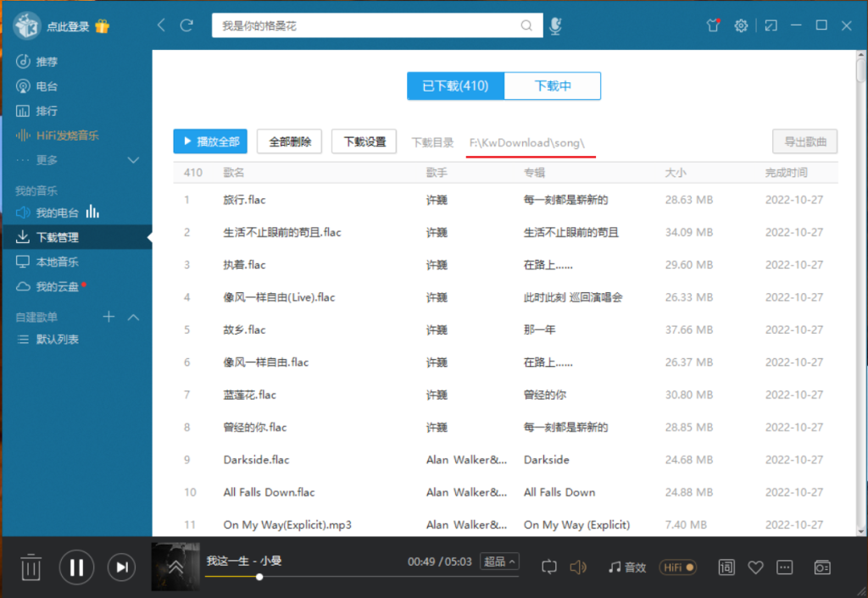Click the microphone voice search icon
The height and width of the screenshot is (598, 868).
tap(554, 26)
